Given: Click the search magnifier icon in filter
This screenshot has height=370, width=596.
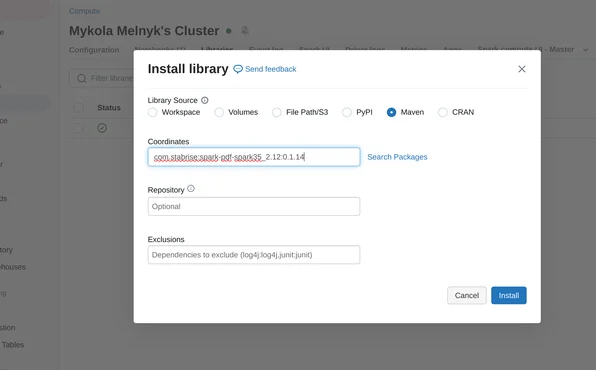Looking at the screenshot, I should pyautogui.click(x=81, y=78).
